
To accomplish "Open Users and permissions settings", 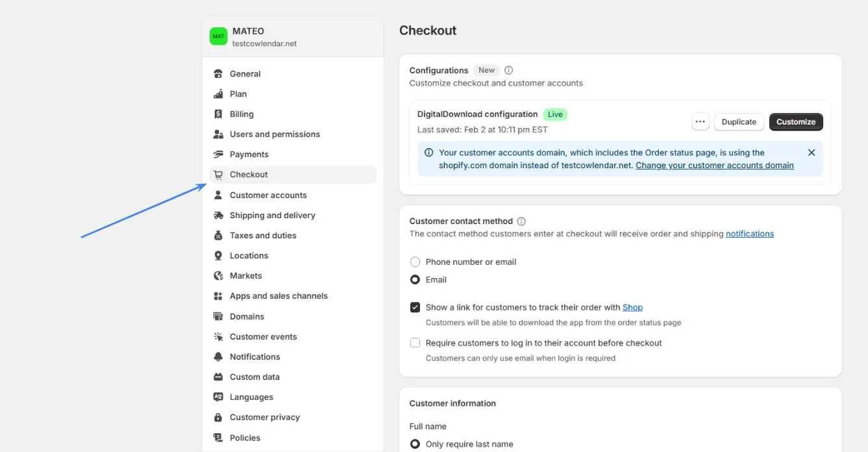I will coord(293,134).
